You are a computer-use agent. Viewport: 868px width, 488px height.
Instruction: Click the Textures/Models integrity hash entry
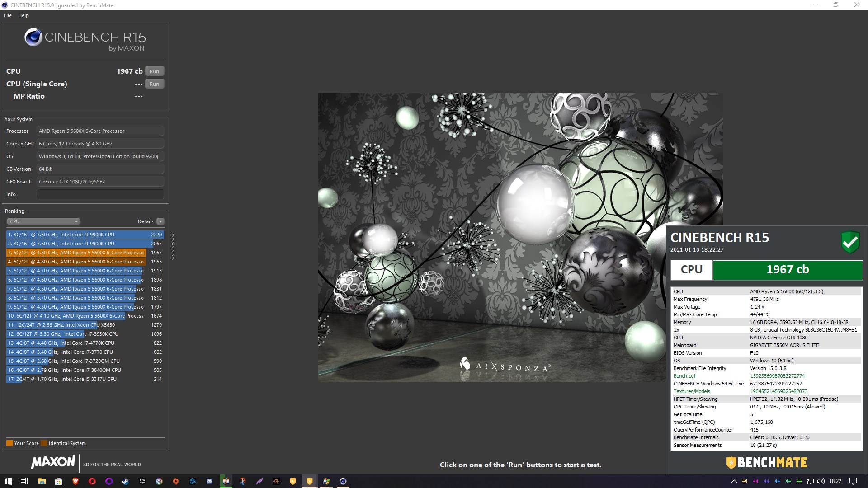point(766,391)
